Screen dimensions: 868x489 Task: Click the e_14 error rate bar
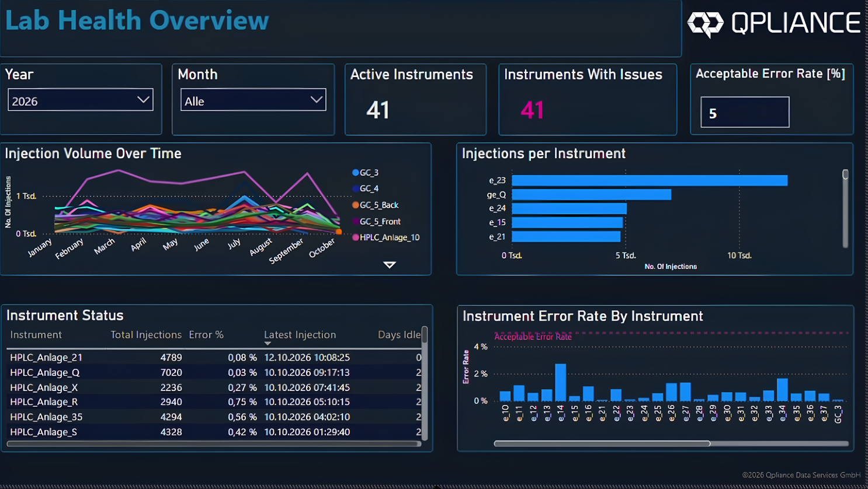coord(561,382)
